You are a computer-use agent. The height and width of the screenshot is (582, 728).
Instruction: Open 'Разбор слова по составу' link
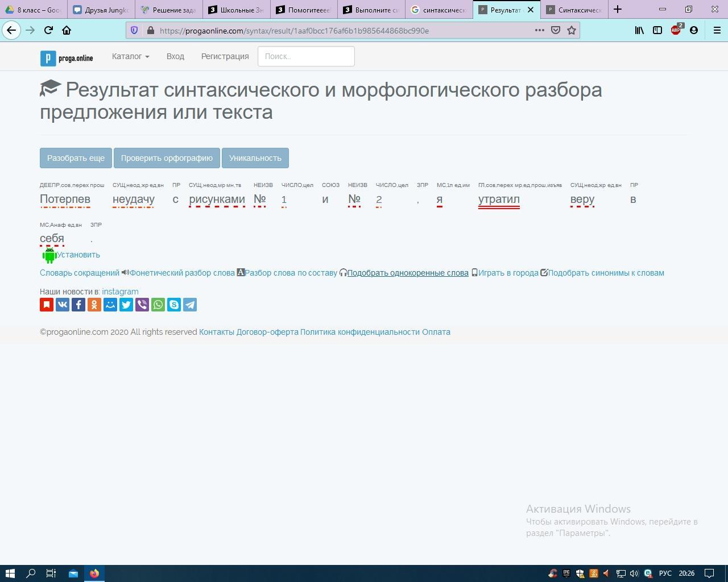[x=291, y=273]
